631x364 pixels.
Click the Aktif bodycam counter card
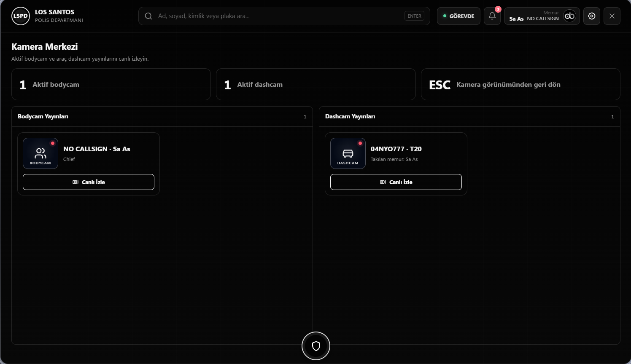(x=111, y=84)
